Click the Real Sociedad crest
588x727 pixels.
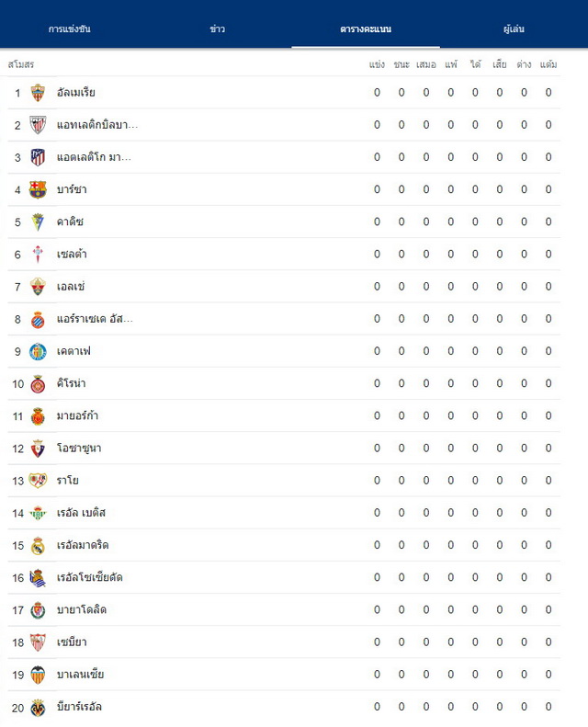tap(38, 578)
